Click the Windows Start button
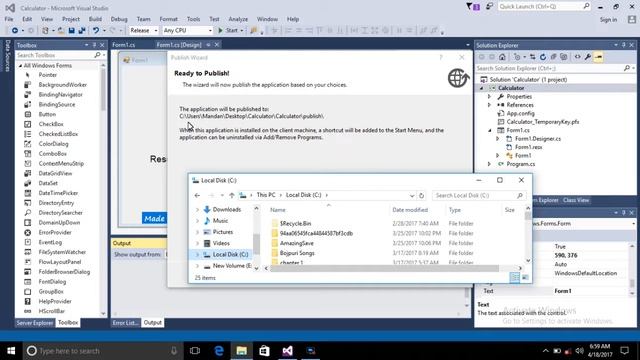 click(x=11, y=351)
